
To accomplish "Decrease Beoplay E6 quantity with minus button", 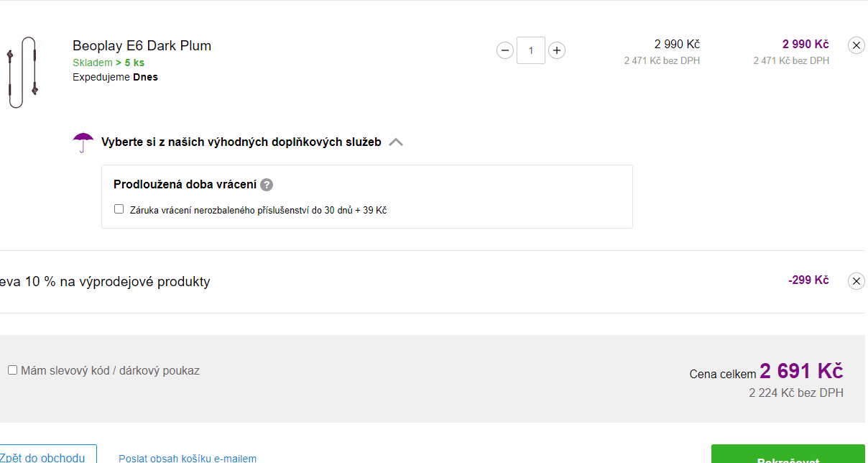I will tap(505, 50).
